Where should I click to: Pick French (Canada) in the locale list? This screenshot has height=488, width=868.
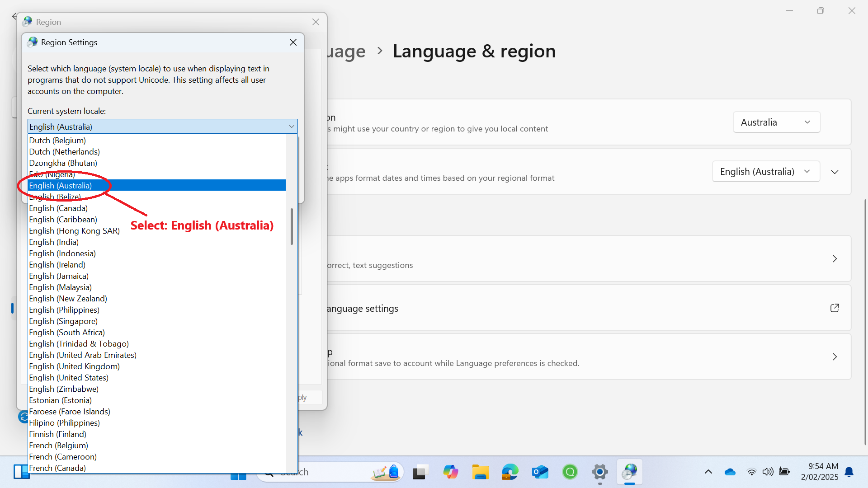click(57, 468)
